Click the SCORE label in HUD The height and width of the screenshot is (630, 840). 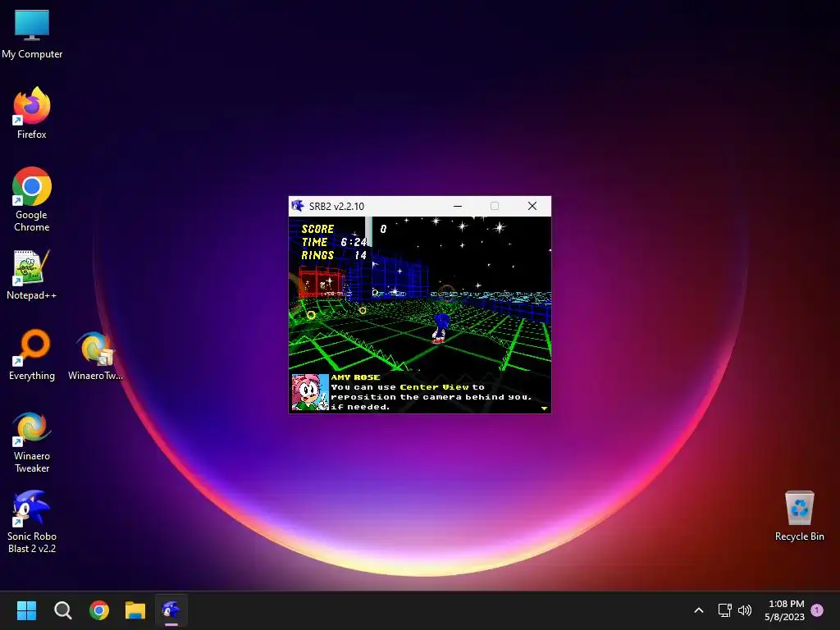point(317,229)
